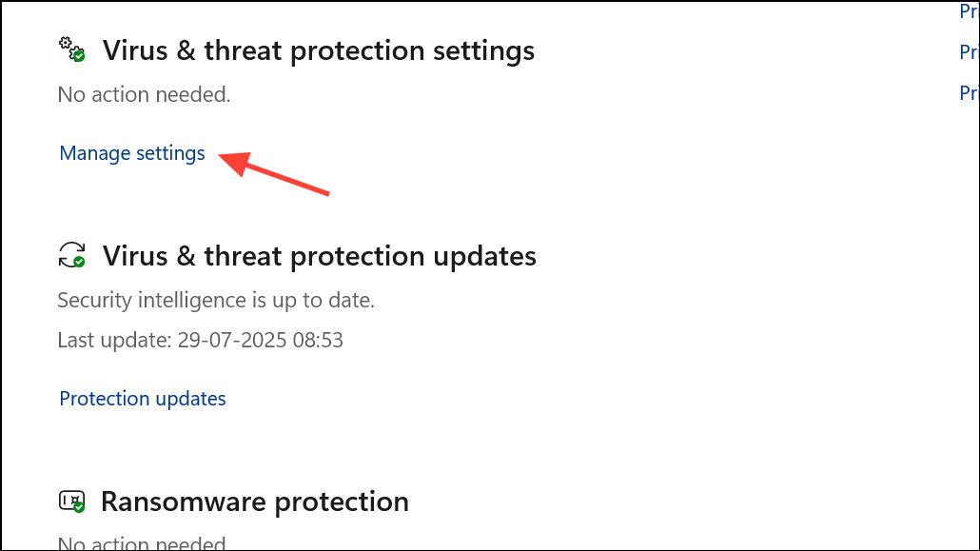Click the green check badge on gears icon
The width and height of the screenshot is (980, 551).
coord(79,56)
